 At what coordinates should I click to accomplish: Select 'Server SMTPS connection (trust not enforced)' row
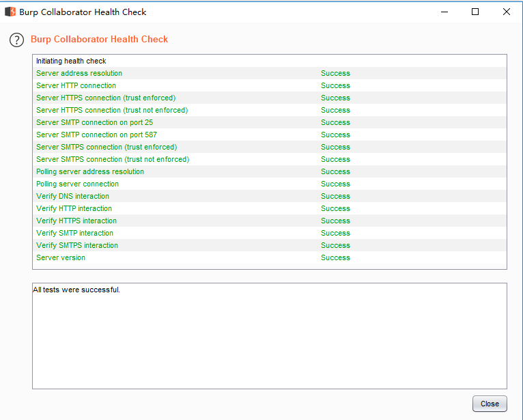coord(270,159)
